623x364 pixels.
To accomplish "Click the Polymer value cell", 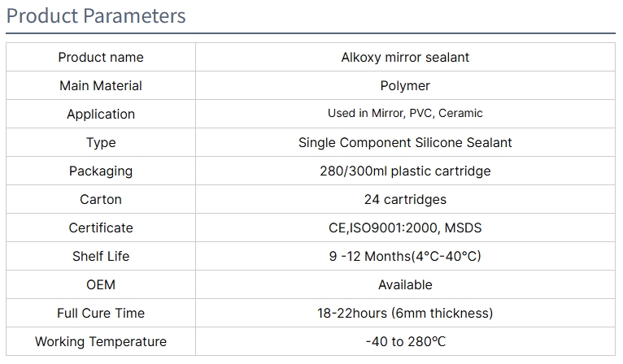I will coord(405,86).
